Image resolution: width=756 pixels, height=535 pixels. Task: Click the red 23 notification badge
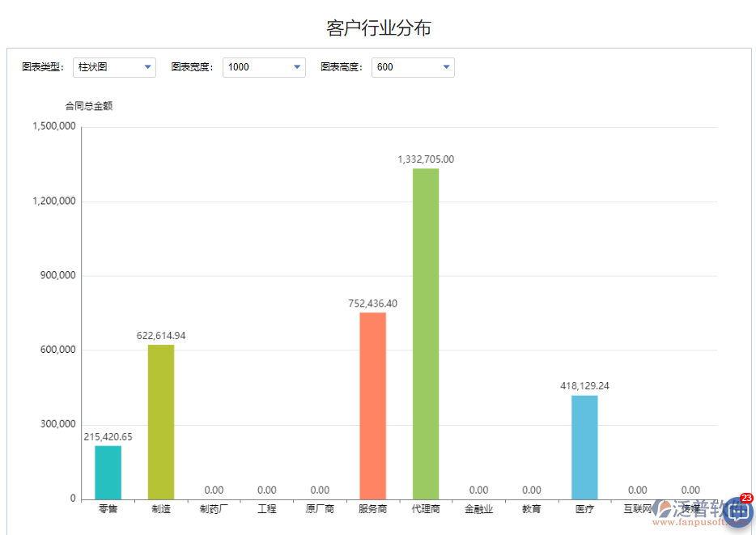[x=745, y=498]
